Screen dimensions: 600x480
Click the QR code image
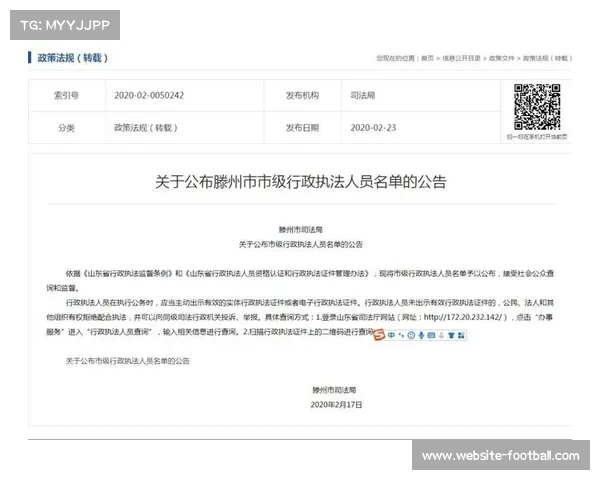(537, 107)
